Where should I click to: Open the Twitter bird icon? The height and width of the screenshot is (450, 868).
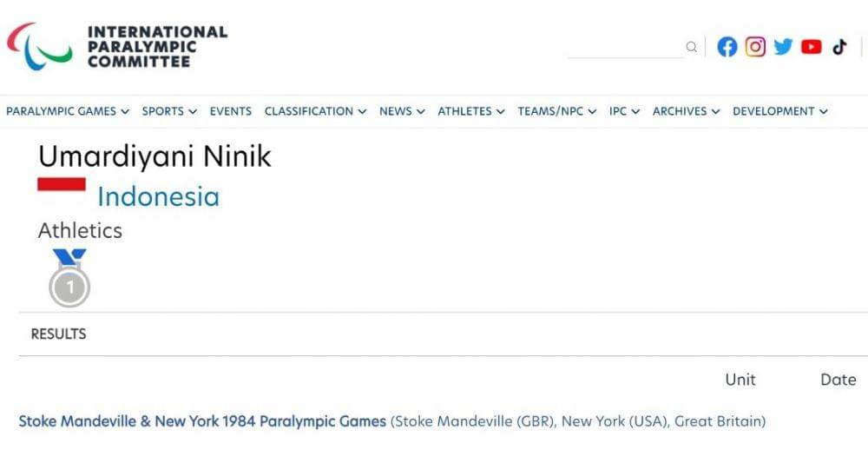(x=784, y=47)
